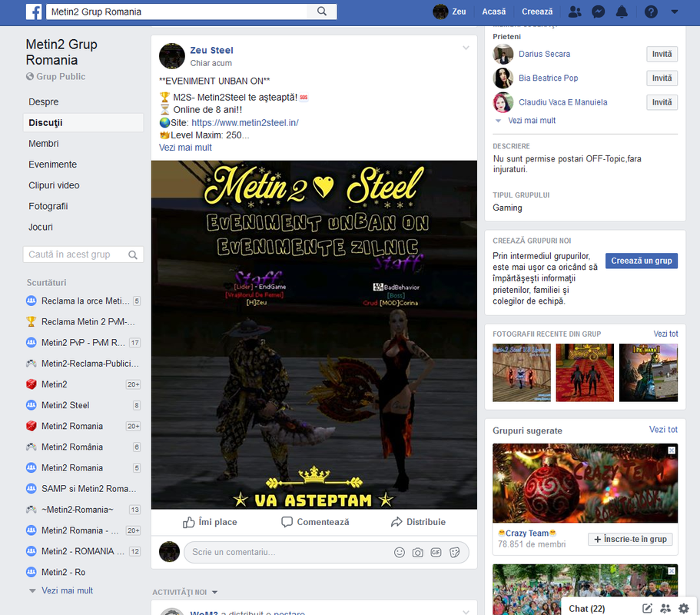
Task: Open shortcut 'Reclama la orce Meti...'
Action: (84, 301)
